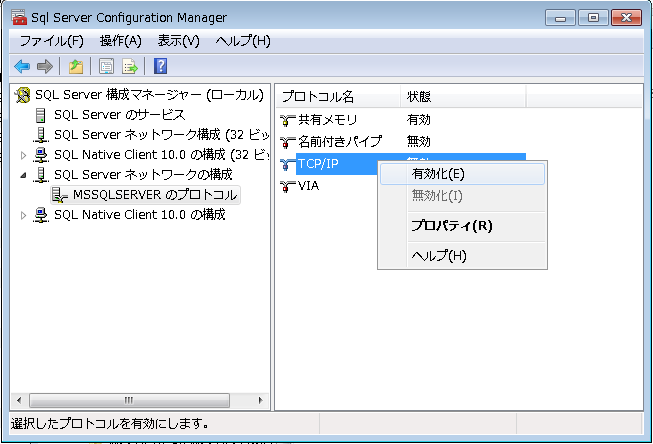The height and width of the screenshot is (444, 653).
Task: Expand SQL Native Client 10.0 の構成 (32 ビット) node
Action: tap(23, 155)
